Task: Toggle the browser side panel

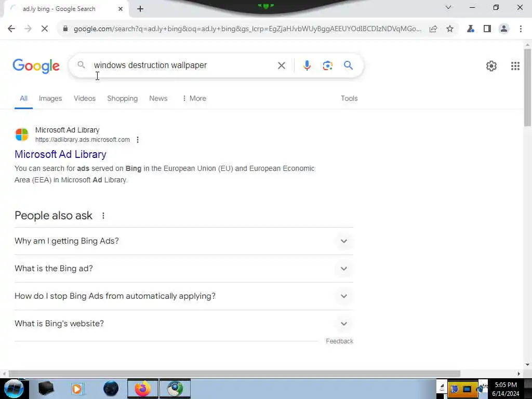Action: click(487, 29)
